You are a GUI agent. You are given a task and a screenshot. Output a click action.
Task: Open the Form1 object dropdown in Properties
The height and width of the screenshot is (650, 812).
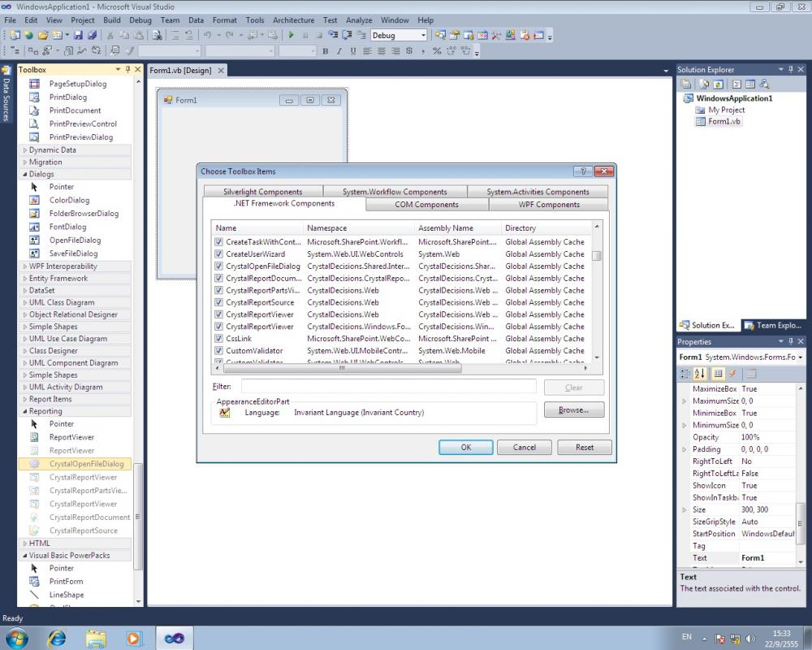[801, 357]
